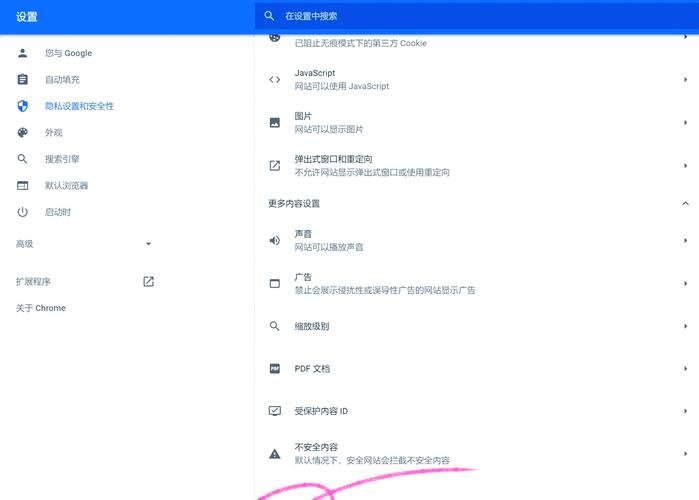Image resolution: width=699 pixels, height=500 pixels.
Task: Open the 图片 site setting
Action: tap(477, 123)
